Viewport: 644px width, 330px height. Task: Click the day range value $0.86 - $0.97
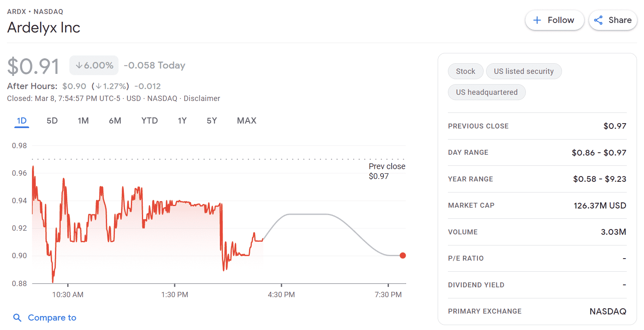click(599, 153)
